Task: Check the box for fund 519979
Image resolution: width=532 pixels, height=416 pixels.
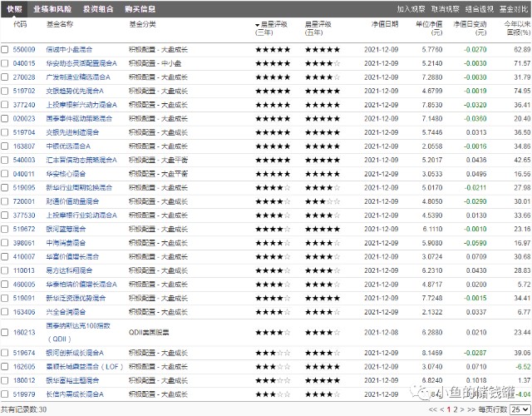Action: tap(4, 394)
